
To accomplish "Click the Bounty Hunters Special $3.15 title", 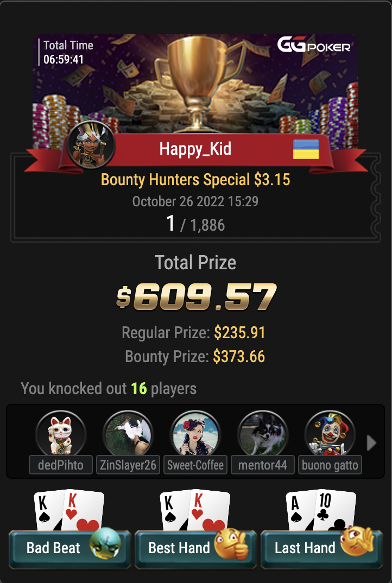I will coord(195,180).
